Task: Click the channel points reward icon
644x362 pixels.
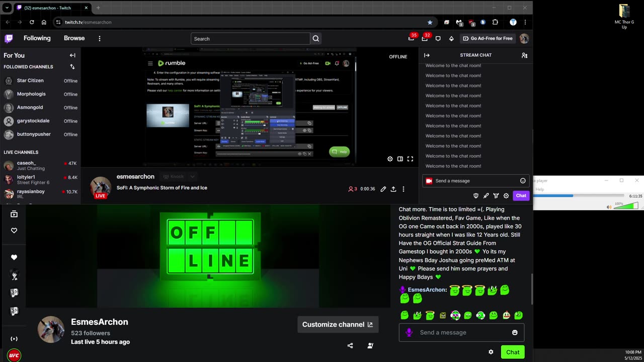Action: [x=496, y=196]
